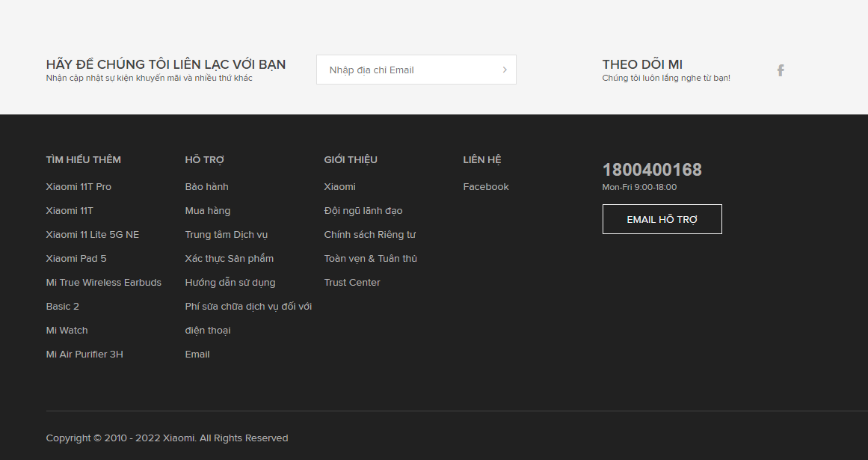Open the Bảo hành support link

pyautogui.click(x=206, y=186)
